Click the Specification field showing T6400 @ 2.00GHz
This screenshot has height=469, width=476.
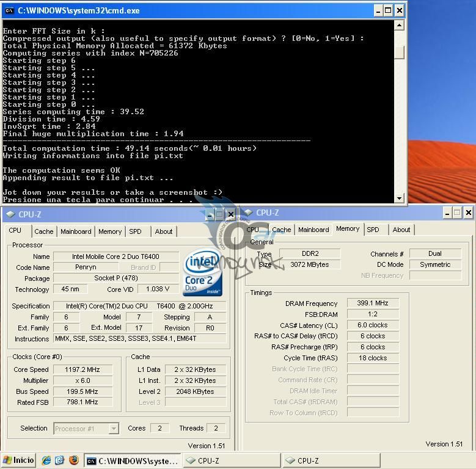click(140, 306)
